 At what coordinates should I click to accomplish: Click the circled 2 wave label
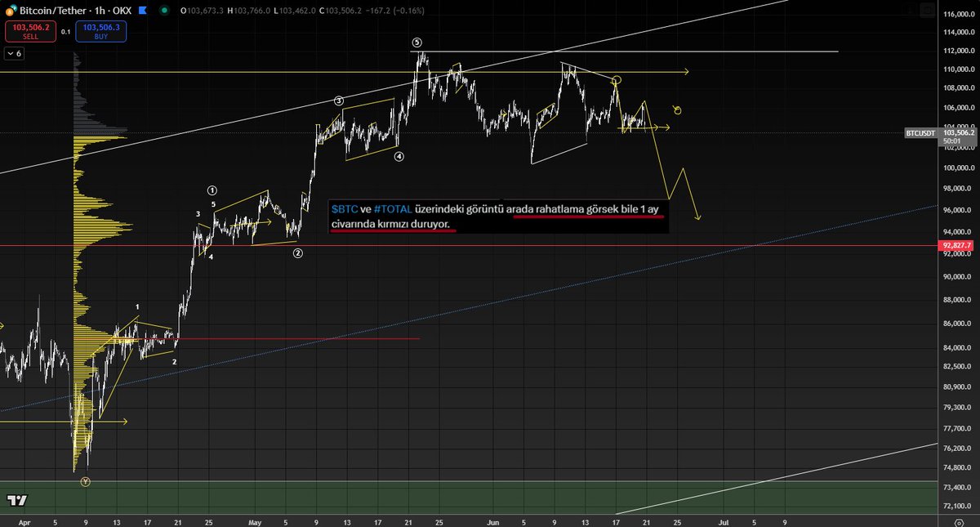point(298,253)
